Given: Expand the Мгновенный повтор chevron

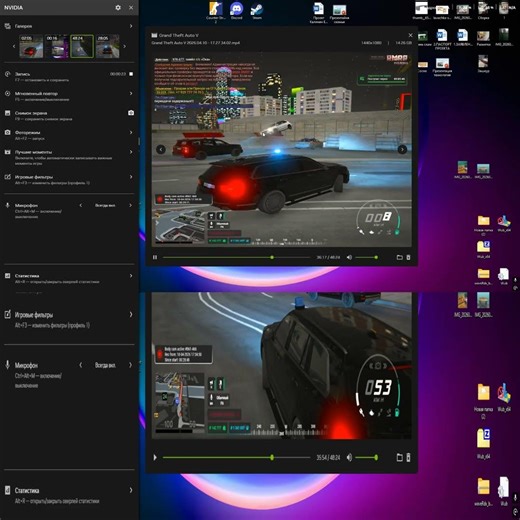Looking at the screenshot, I should pos(131,94).
